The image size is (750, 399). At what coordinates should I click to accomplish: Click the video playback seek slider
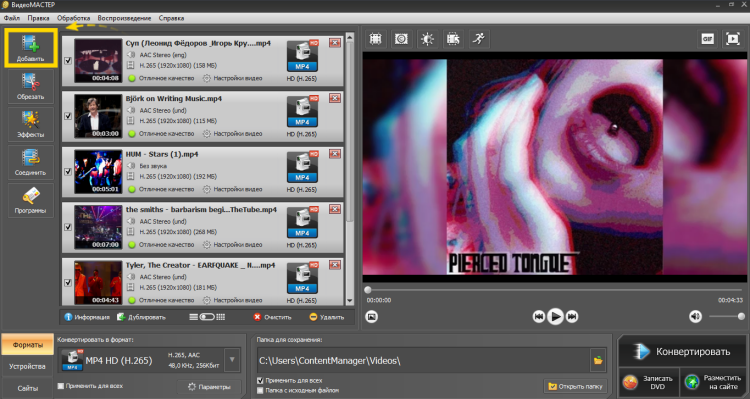tap(556, 290)
